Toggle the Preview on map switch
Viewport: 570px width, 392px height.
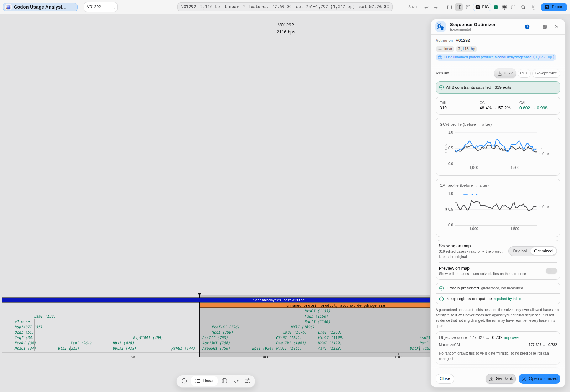point(551,271)
